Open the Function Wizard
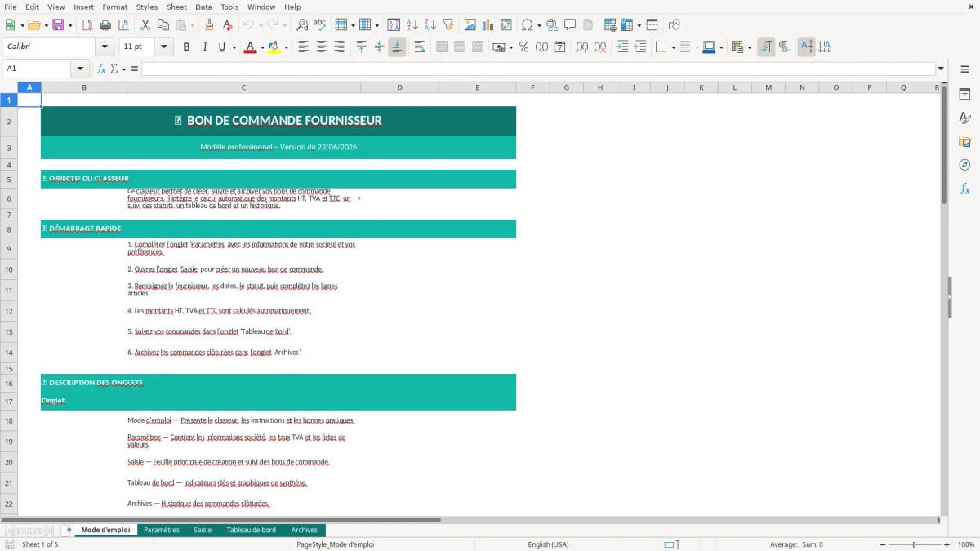 pos(102,69)
